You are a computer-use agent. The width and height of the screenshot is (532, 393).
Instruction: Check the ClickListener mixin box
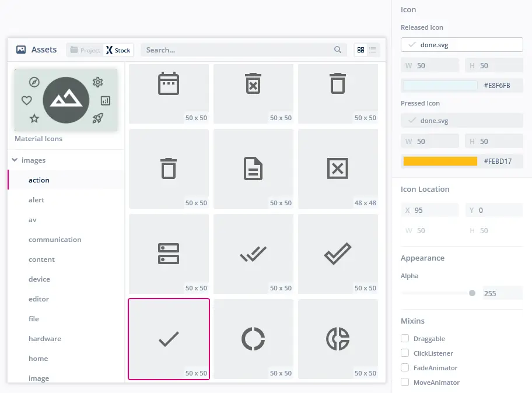pos(405,353)
